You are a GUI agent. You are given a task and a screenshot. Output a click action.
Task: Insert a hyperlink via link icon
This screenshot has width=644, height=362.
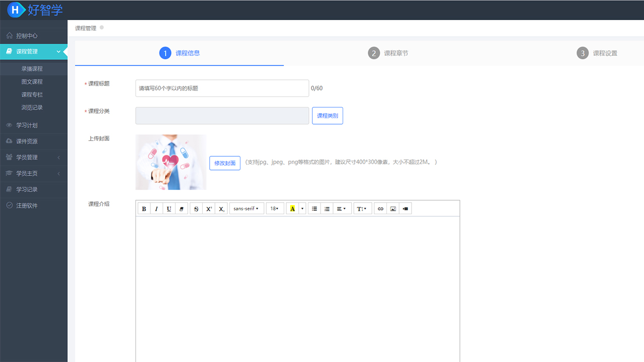[x=380, y=209]
